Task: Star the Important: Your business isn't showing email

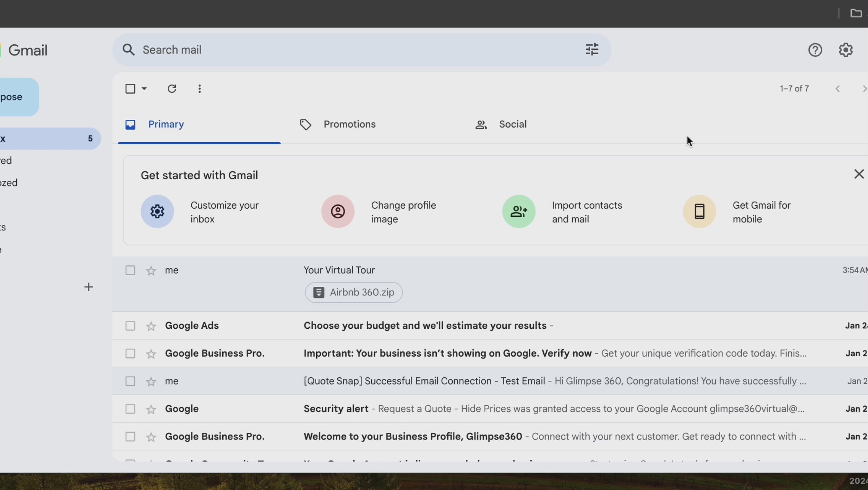Action: coord(151,354)
